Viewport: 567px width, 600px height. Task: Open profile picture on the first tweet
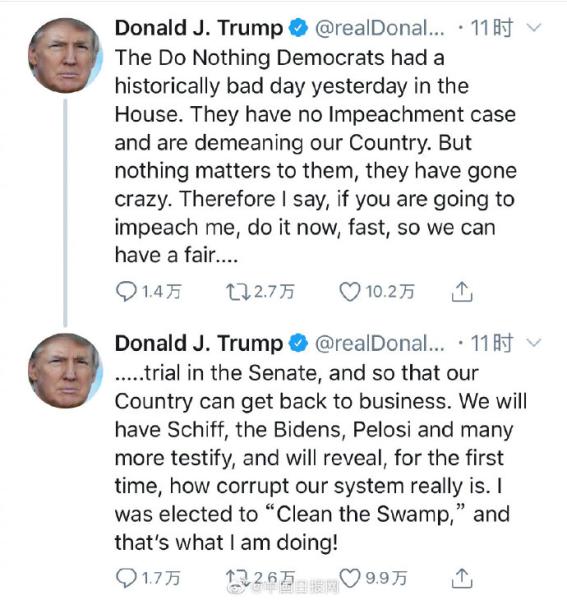pos(65,55)
